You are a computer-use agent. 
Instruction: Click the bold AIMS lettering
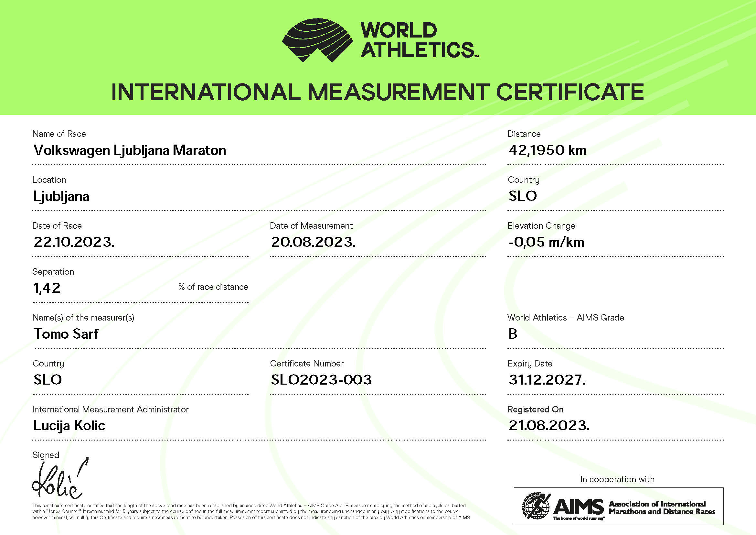578,506
